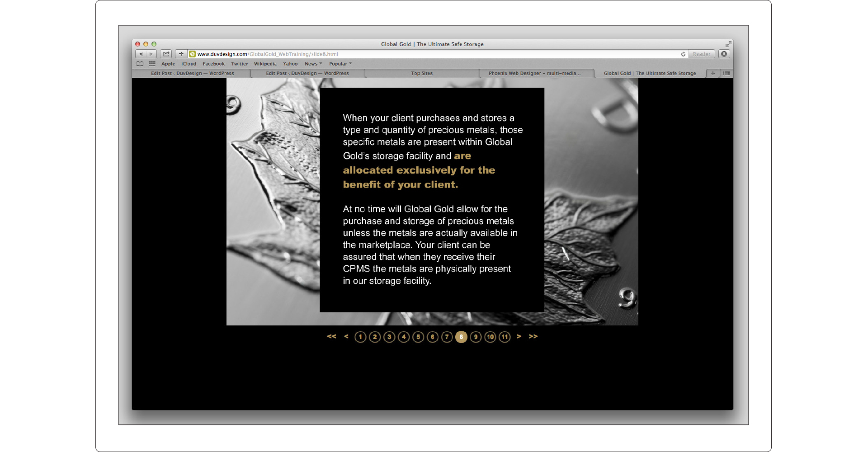Open the Twitter bookmark
Screen dimensions: 868x452
[x=240, y=64]
